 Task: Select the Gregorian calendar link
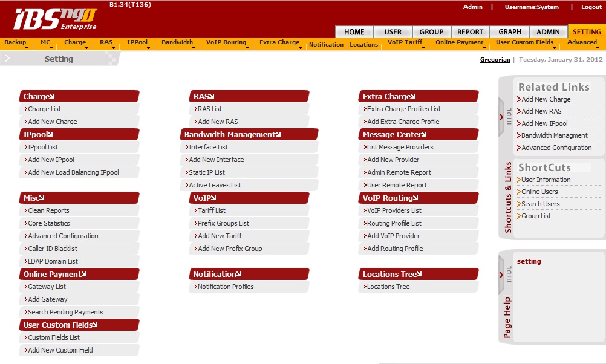click(495, 60)
